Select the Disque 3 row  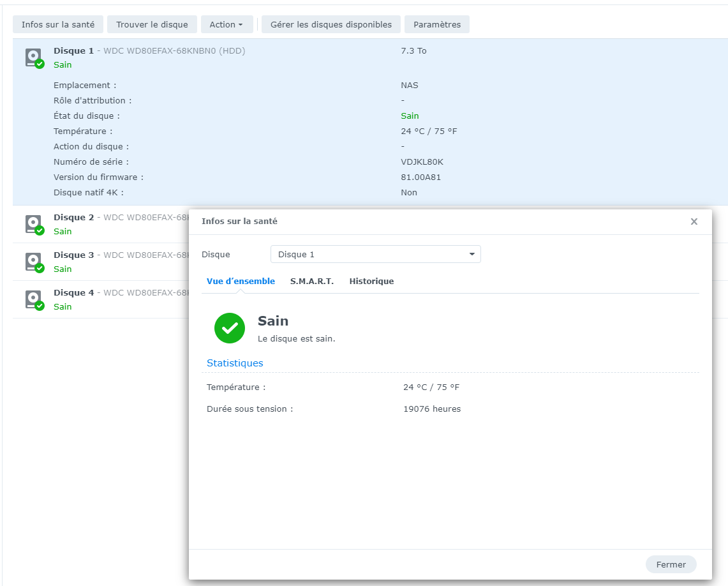click(x=101, y=262)
